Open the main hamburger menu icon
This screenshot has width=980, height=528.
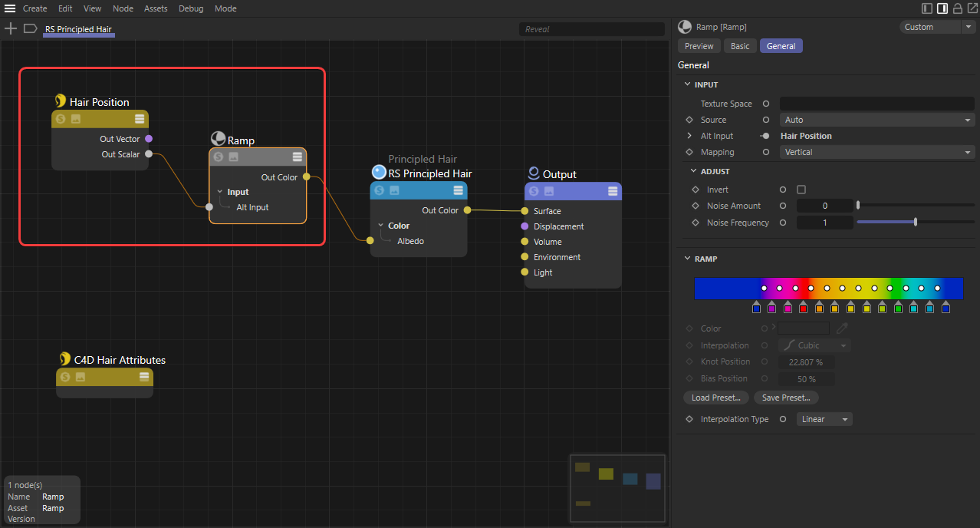pyautogui.click(x=10, y=8)
